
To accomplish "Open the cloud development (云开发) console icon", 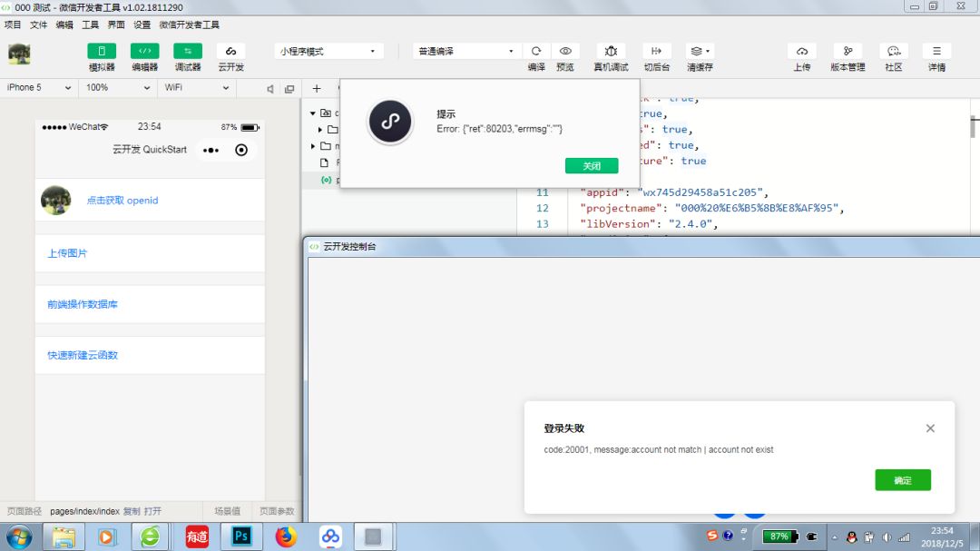I will click(230, 51).
